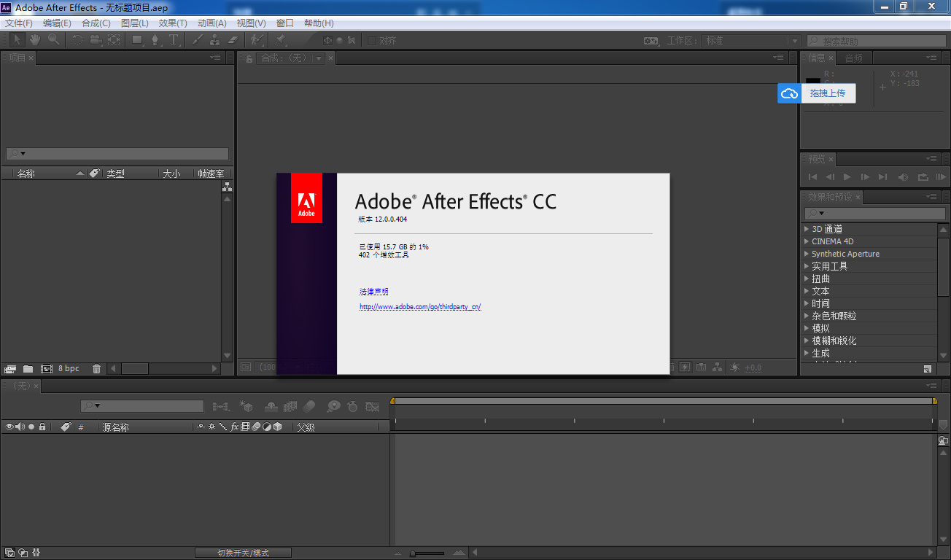This screenshot has width=951, height=560.
Task: Toggle video eye column header in timeline
Action: click(9, 427)
